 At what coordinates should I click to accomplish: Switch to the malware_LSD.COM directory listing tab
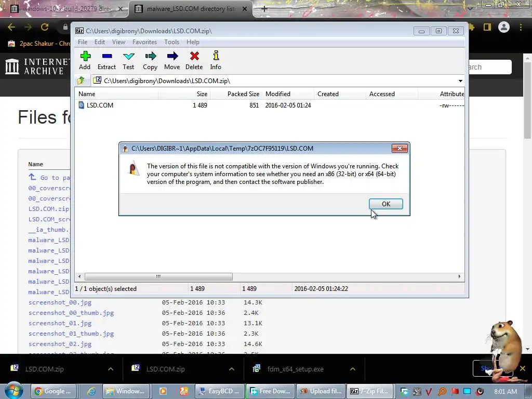tap(190, 9)
